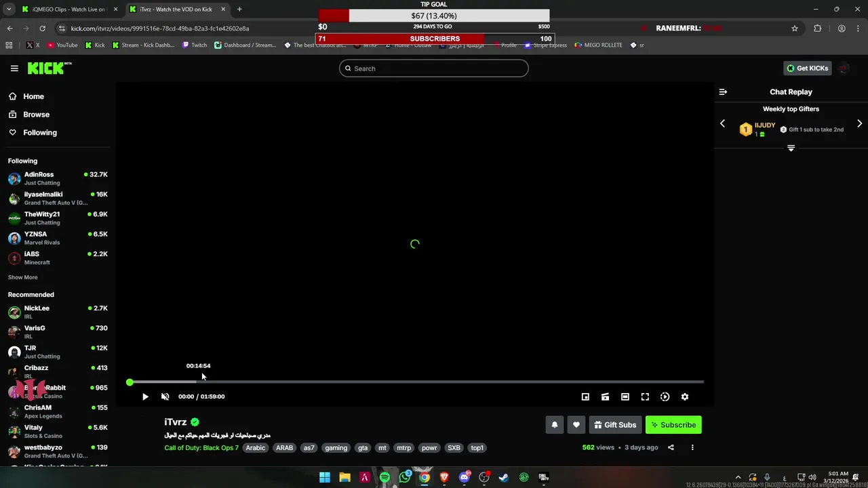Select the gta tag
Screen dimensions: 868x488
[363, 447]
